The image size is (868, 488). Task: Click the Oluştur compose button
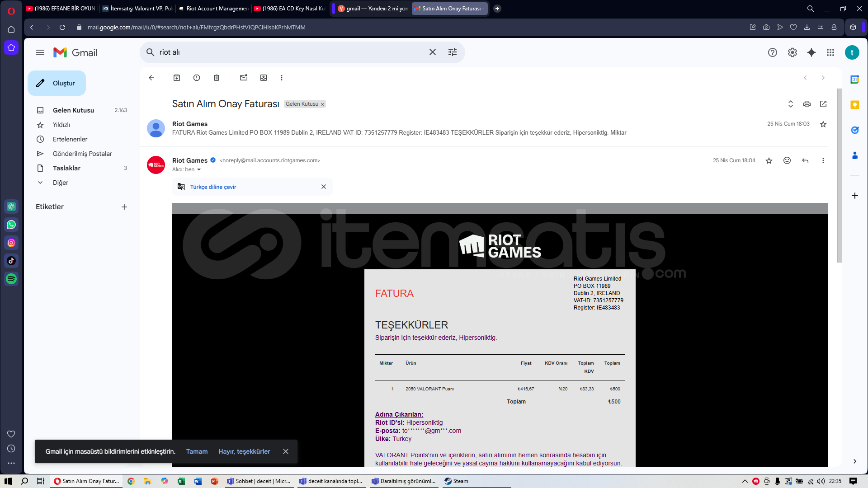(x=57, y=83)
